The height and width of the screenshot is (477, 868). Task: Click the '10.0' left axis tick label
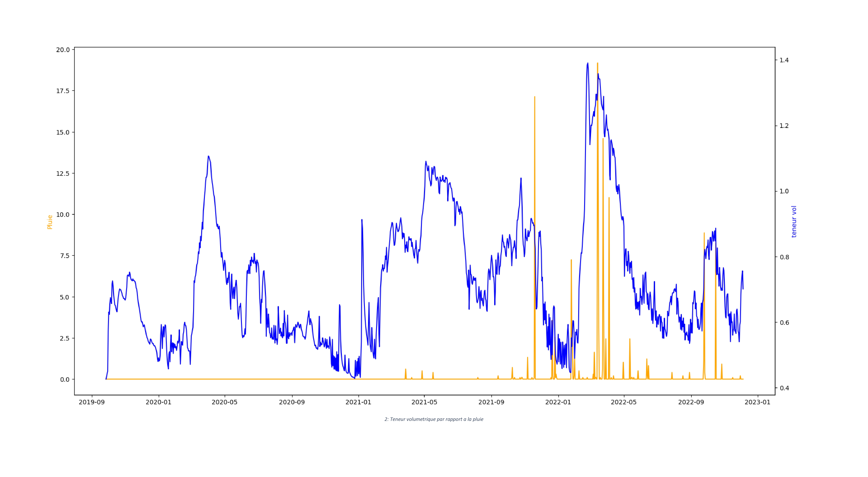63,214
